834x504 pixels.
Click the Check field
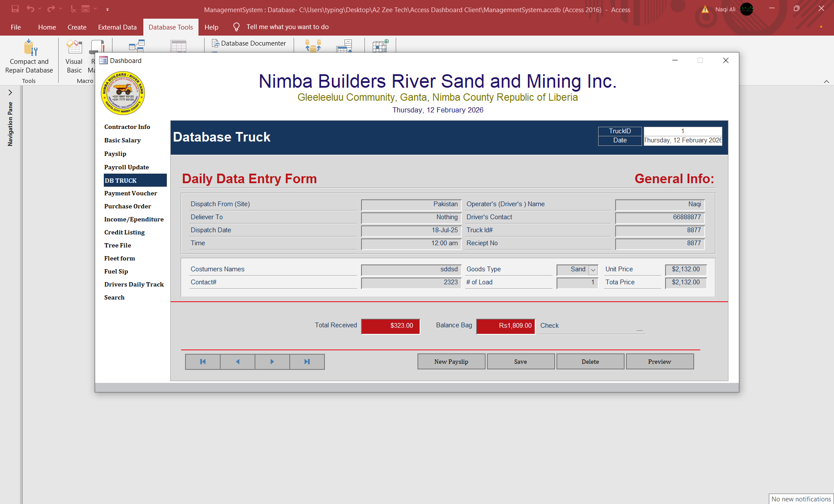point(592,326)
